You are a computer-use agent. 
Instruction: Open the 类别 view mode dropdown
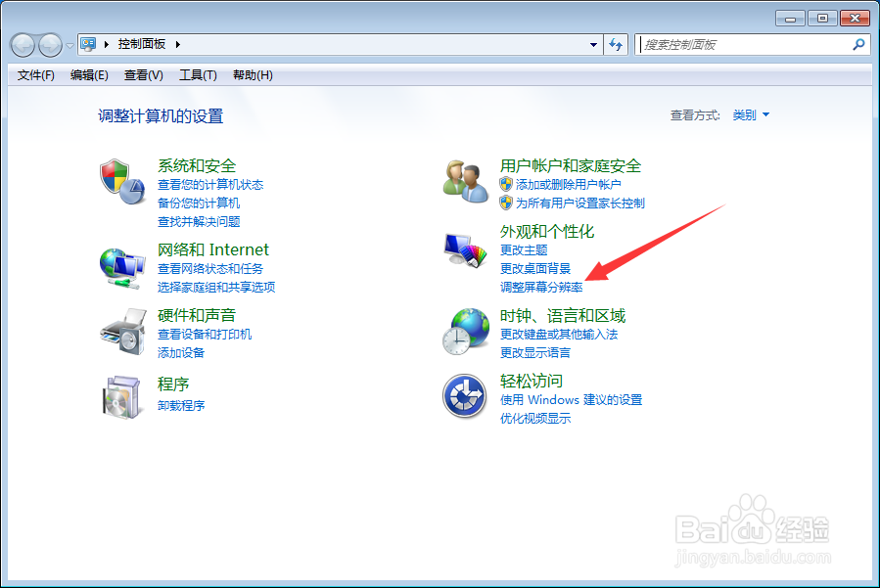point(751,115)
